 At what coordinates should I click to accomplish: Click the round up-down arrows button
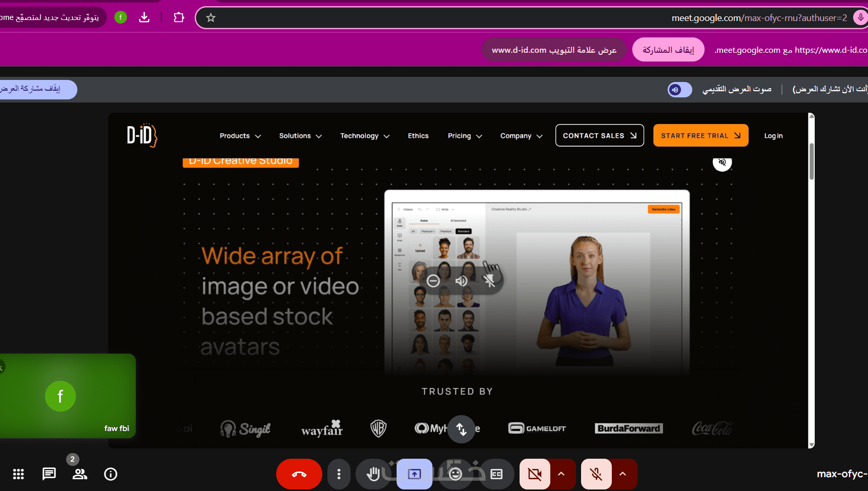click(x=462, y=429)
